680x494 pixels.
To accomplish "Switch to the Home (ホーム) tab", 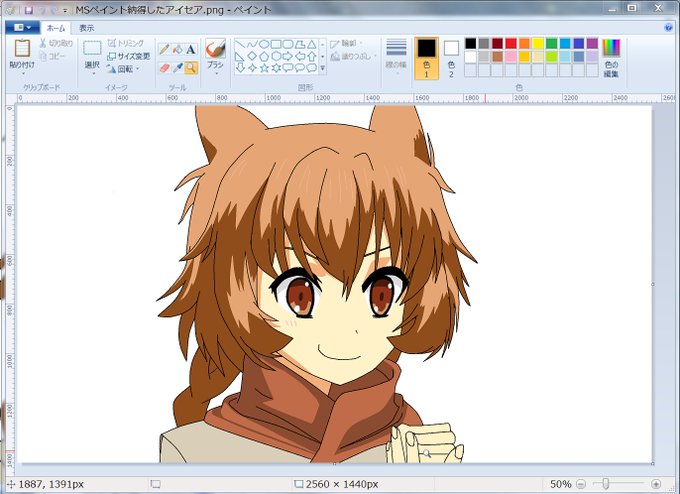I will pos(56,28).
